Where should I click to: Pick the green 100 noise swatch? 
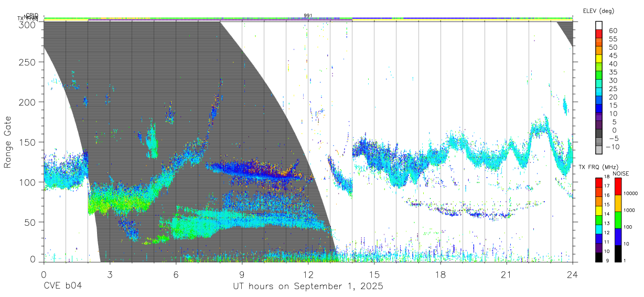[617, 219]
